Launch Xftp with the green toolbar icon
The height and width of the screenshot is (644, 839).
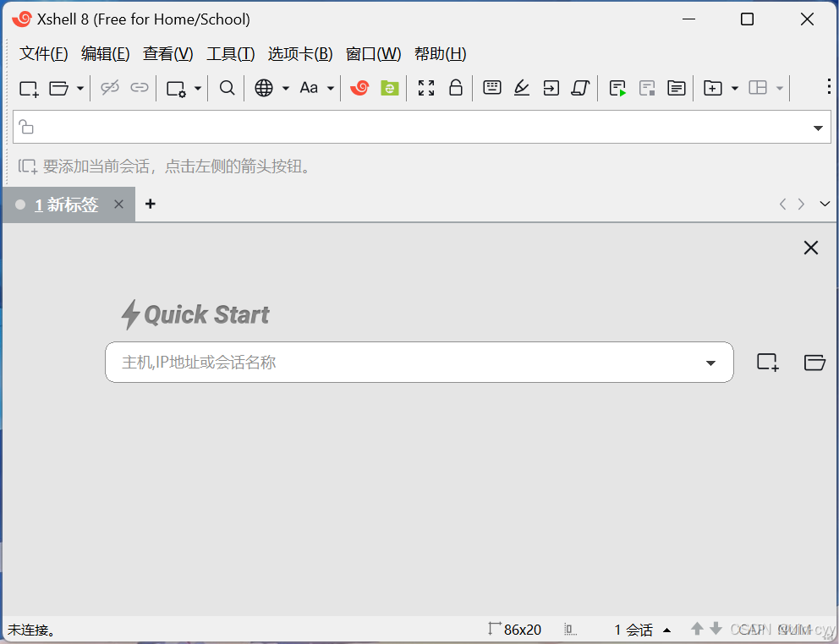click(x=390, y=88)
